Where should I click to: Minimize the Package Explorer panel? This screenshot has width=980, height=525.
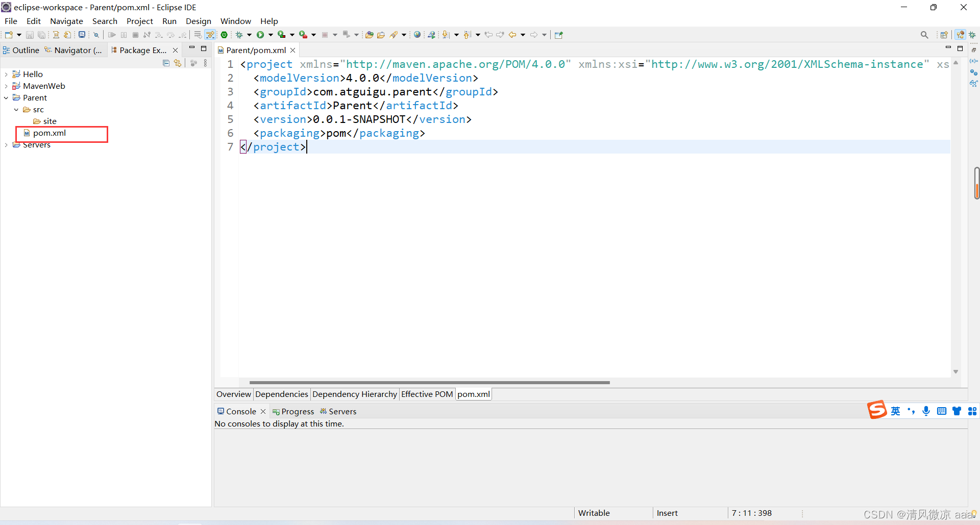click(x=192, y=48)
